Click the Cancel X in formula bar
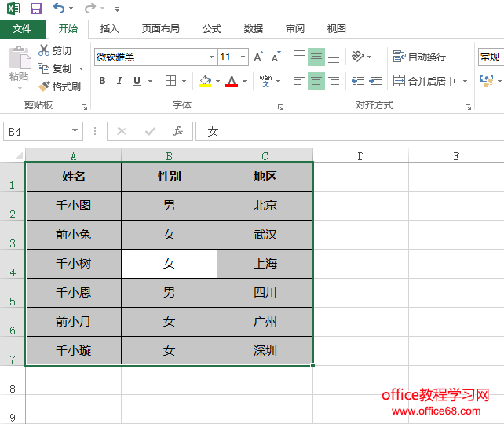 (x=122, y=131)
